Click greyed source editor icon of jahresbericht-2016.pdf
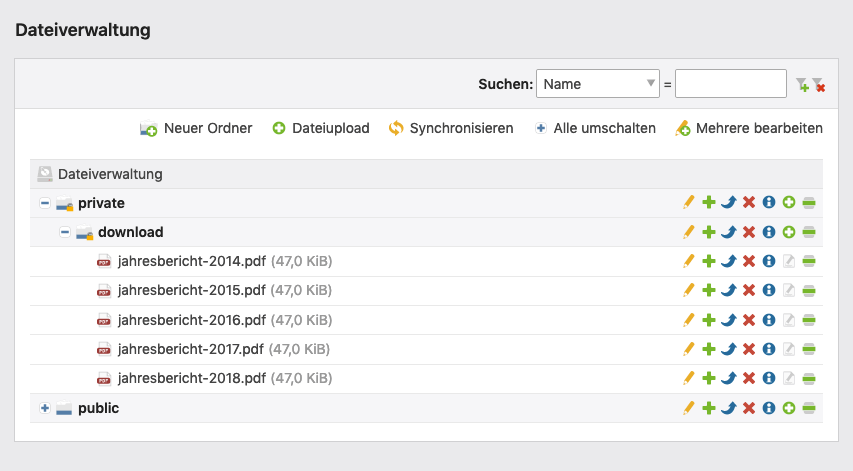853x471 pixels. (789, 320)
